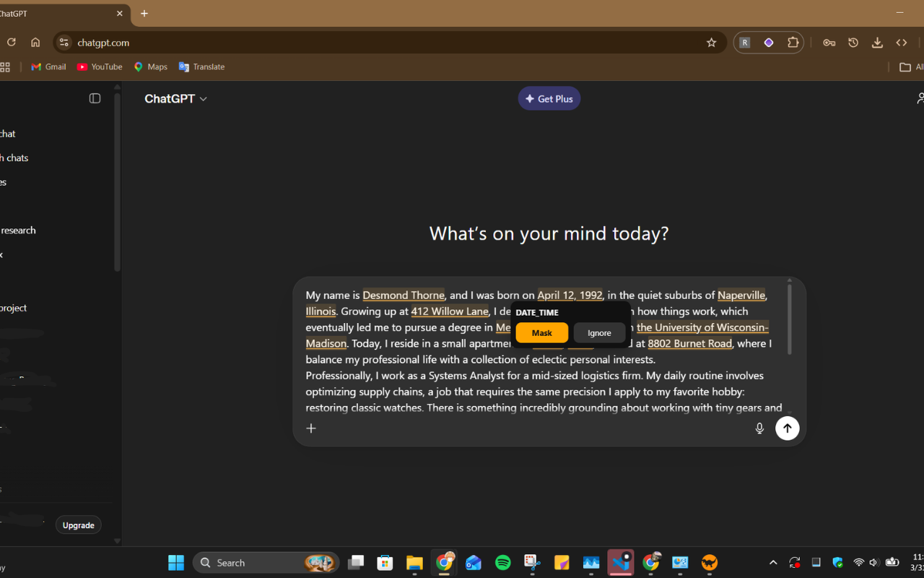Go to the browser home page

pos(35,43)
